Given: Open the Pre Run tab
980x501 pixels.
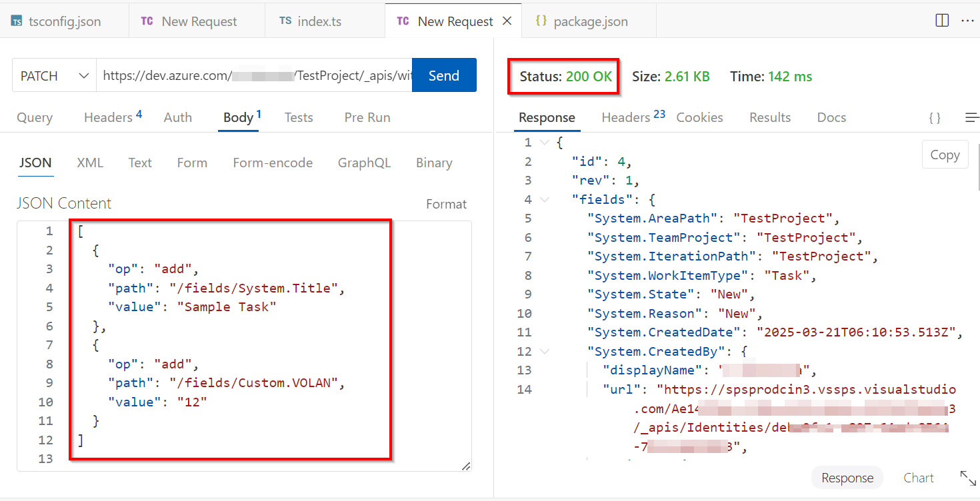Looking at the screenshot, I should pyautogui.click(x=367, y=117).
